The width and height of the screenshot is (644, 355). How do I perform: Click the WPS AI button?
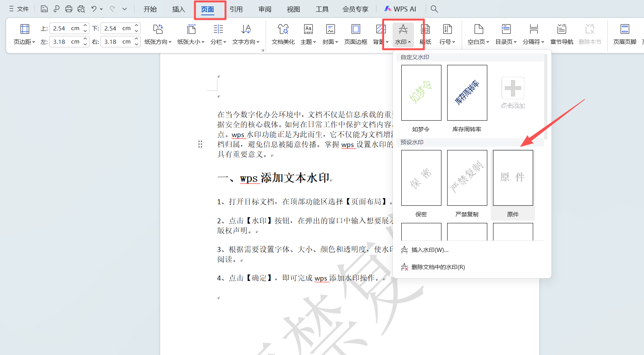[x=400, y=9]
